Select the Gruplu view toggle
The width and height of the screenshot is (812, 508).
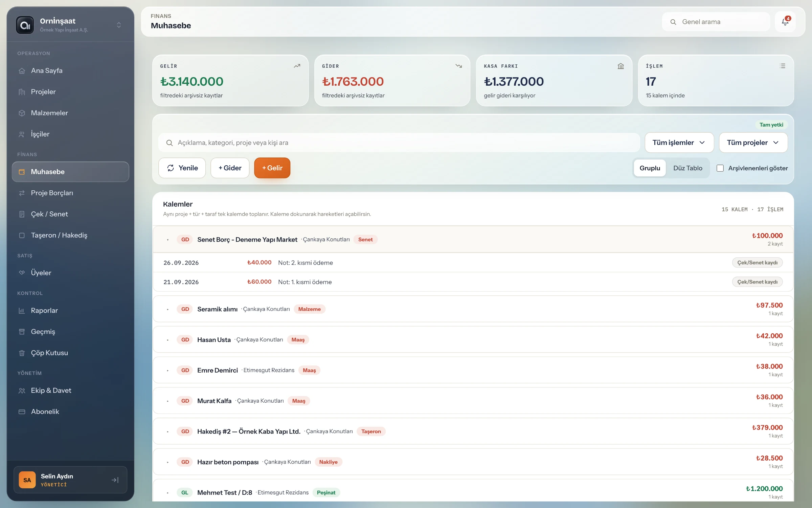point(650,168)
